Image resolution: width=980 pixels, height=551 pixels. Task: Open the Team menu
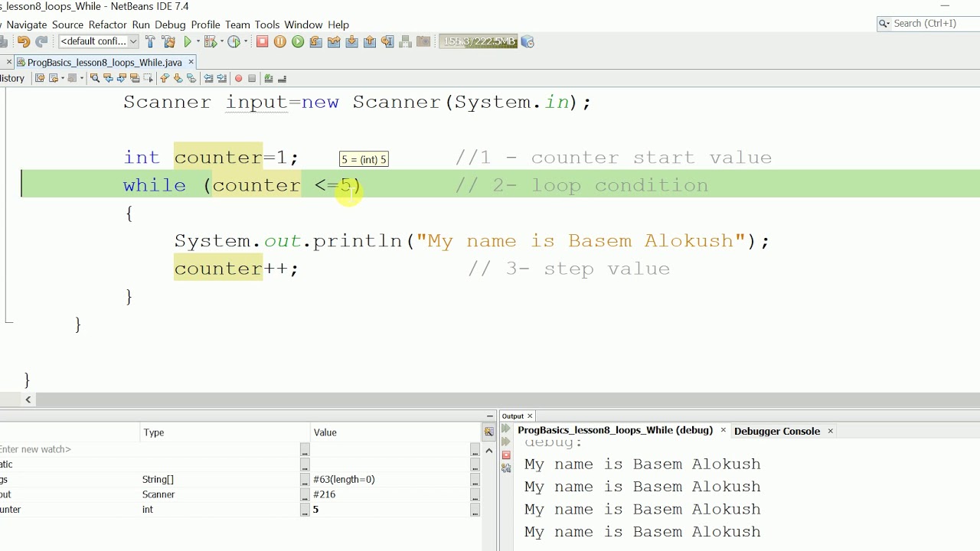pos(237,24)
